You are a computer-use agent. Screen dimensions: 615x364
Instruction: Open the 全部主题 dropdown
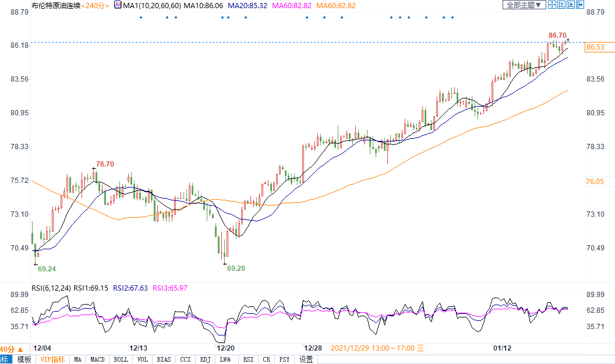click(524, 5)
